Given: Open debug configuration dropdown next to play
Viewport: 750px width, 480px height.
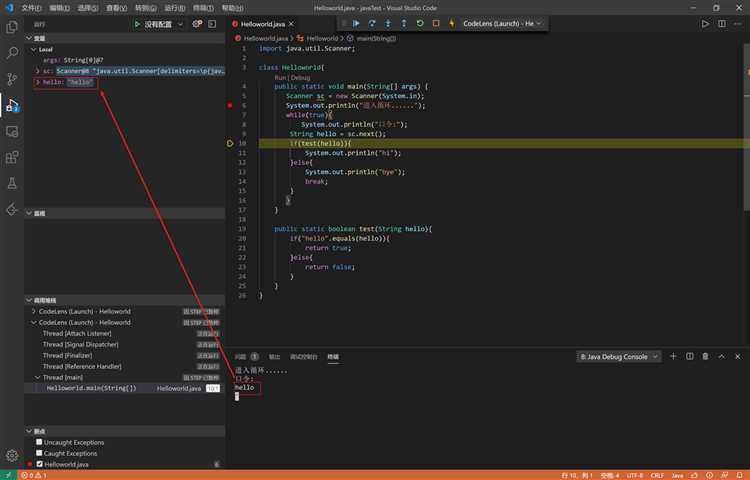Looking at the screenshot, I should tap(180, 24).
